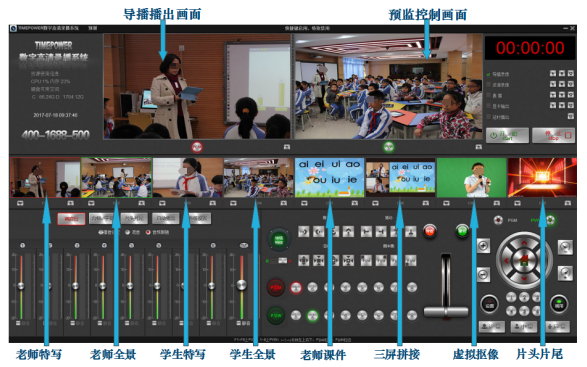The height and width of the screenshot is (367, 587).
Task: Click the monitor icon under the green-screen thumbnail
Action: click(x=446, y=203)
